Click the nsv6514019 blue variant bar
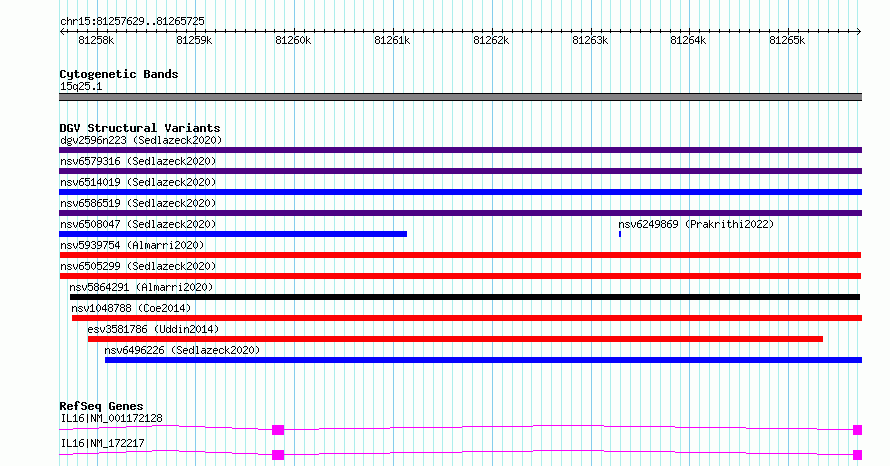Viewport: 890px width, 466px height. [x=460, y=192]
